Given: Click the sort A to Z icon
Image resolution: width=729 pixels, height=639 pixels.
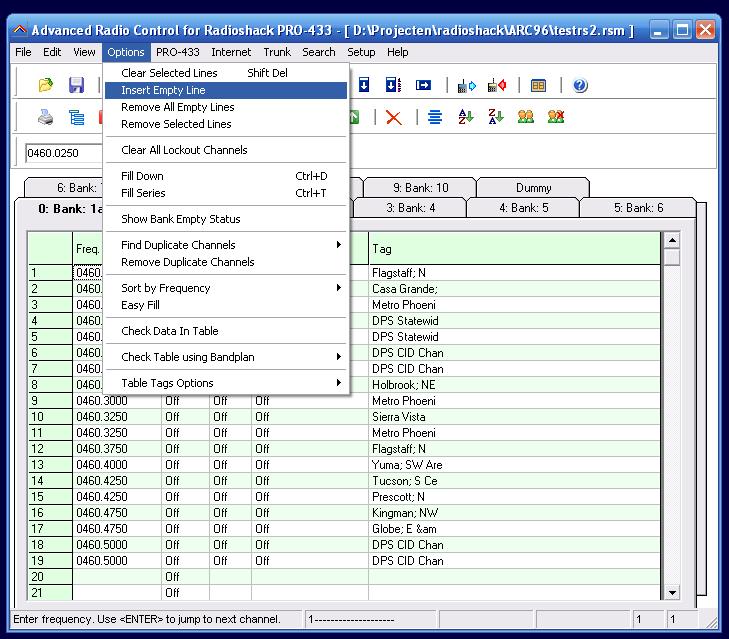Looking at the screenshot, I should click(x=465, y=116).
